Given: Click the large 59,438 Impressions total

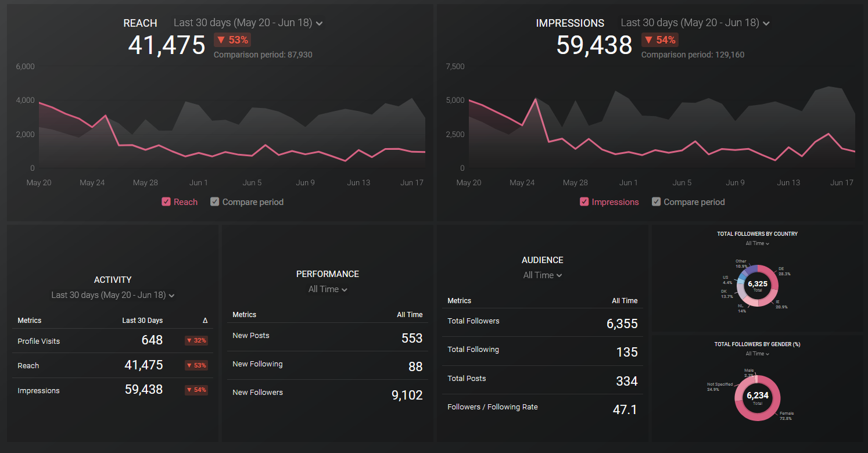Looking at the screenshot, I should tap(594, 45).
